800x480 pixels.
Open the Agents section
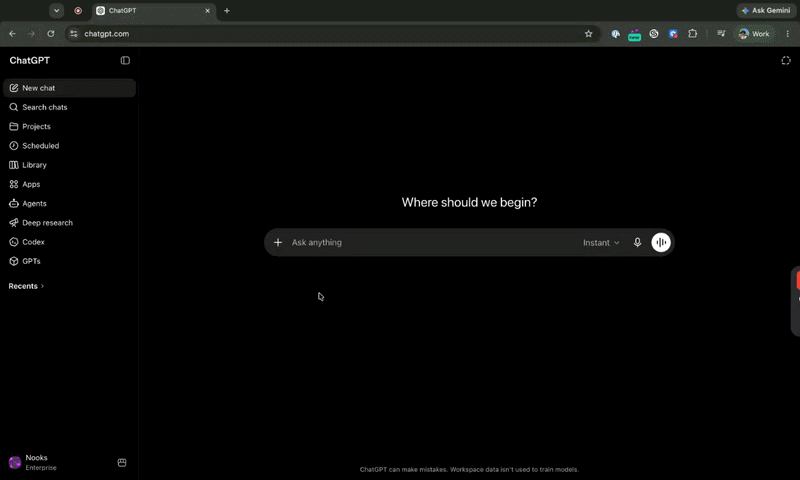69,204
